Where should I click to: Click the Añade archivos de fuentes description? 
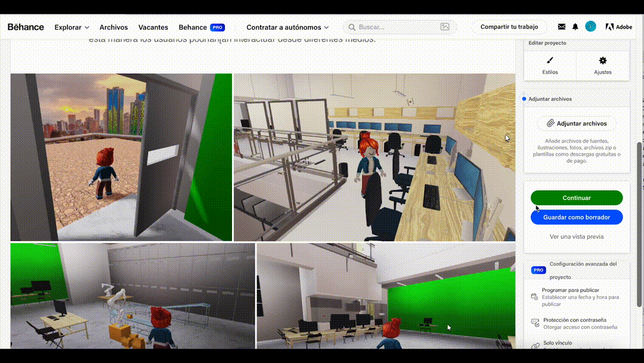pos(577,151)
